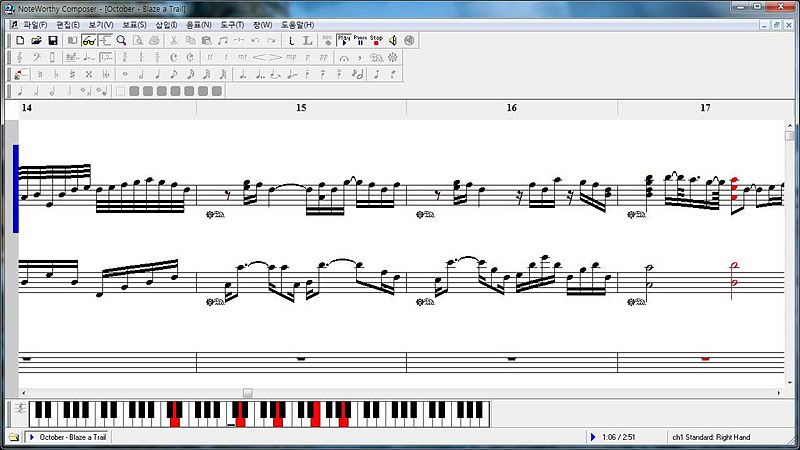Create a new score file

(x=20, y=40)
